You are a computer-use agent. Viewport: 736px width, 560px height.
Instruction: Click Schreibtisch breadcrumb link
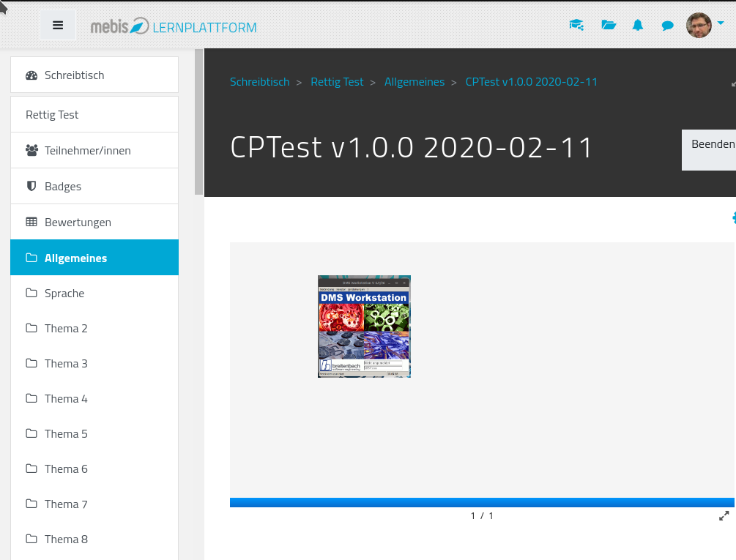(x=259, y=82)
